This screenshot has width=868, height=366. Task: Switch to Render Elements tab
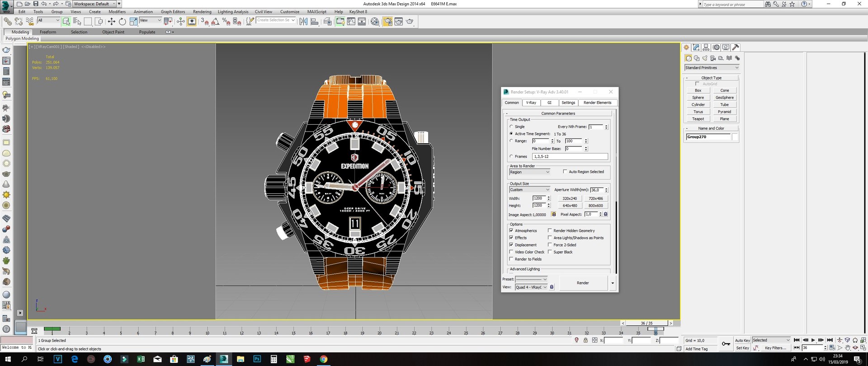pos(597,103)
